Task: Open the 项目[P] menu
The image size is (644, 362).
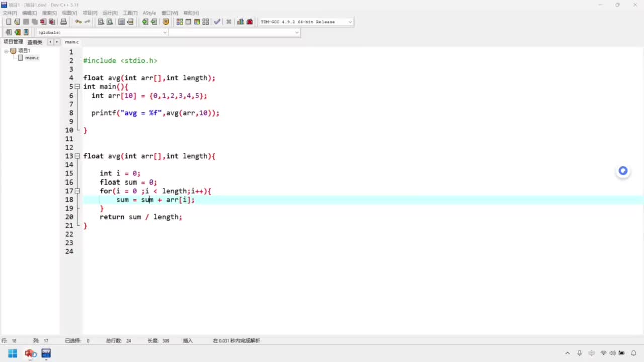Action: [90, 13]
